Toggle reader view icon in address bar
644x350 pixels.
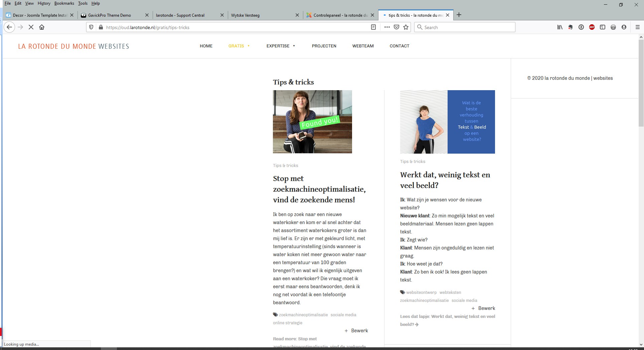(x=373, y=27)
